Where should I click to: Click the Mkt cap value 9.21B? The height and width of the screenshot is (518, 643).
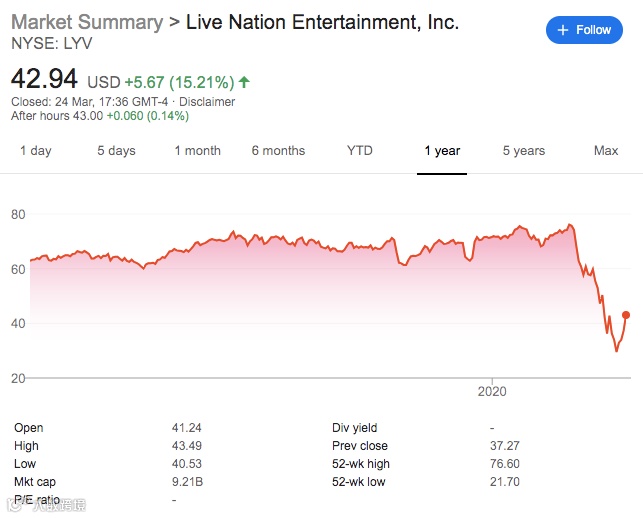[x=188, y=482]
